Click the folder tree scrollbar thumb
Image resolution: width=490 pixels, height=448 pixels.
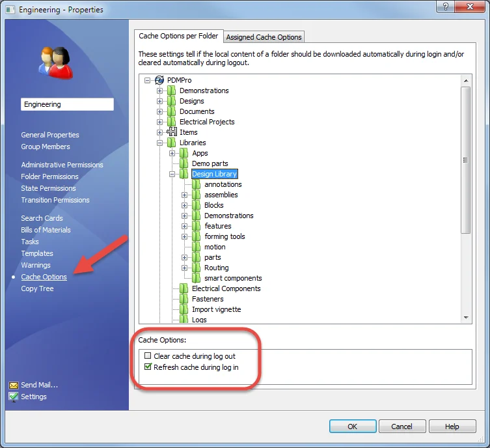tap(466, 160)
